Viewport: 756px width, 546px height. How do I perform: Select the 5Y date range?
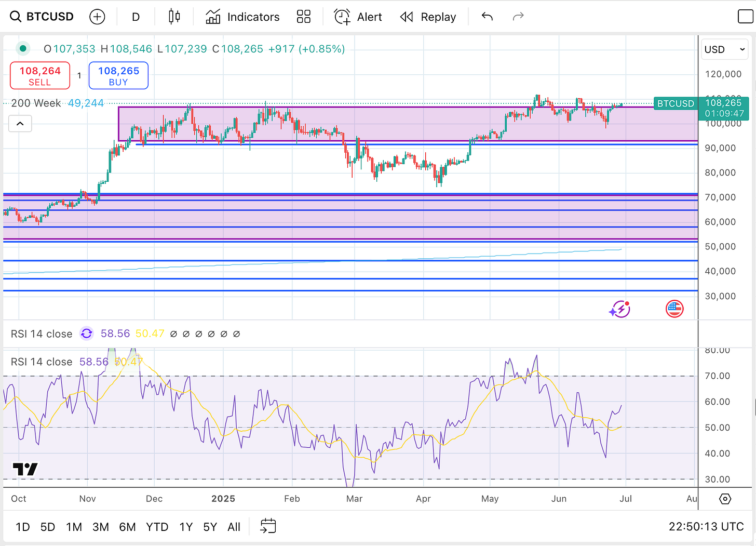(210, 527)
